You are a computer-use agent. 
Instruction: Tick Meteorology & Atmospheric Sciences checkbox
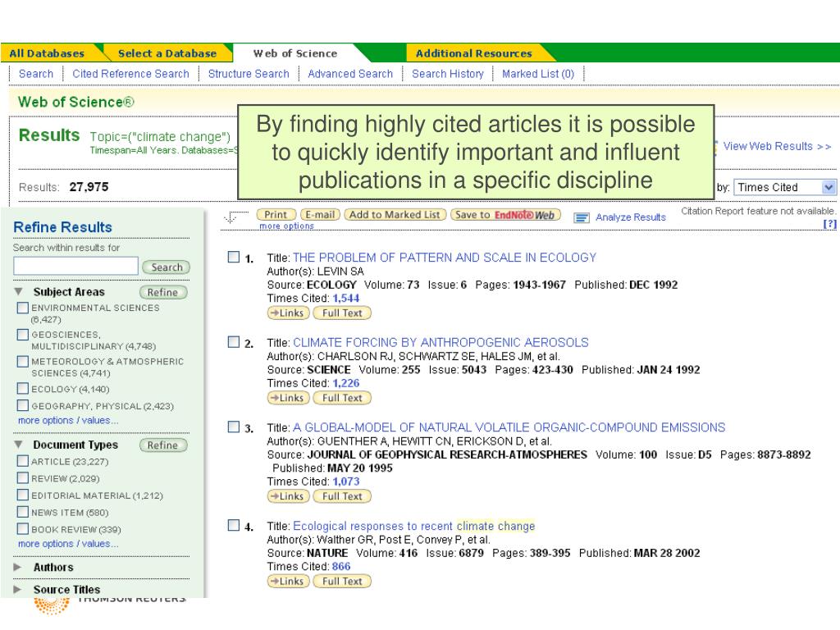(22, 361)
